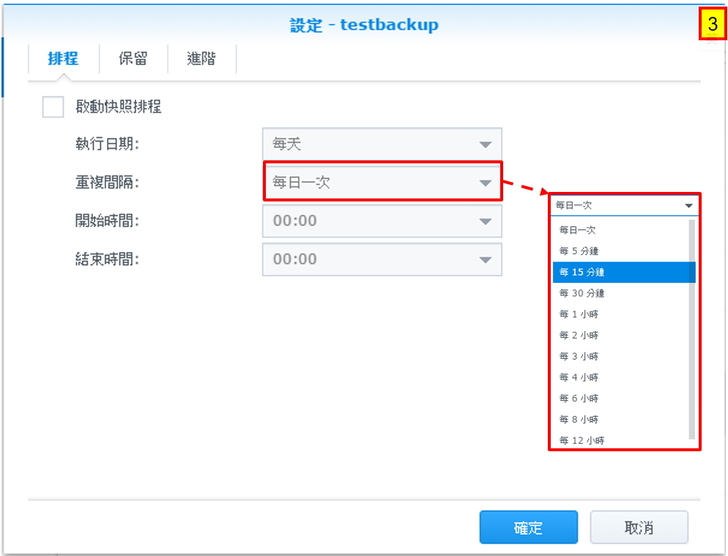Open the 結束時間 dropdown
This screenshot has height=556, width=728.
[x=382, y=259]
